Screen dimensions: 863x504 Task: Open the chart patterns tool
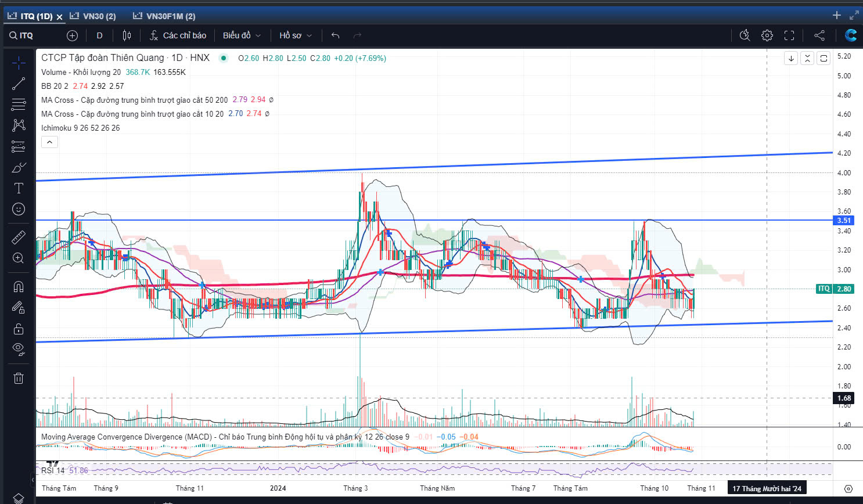coord(19,125)
